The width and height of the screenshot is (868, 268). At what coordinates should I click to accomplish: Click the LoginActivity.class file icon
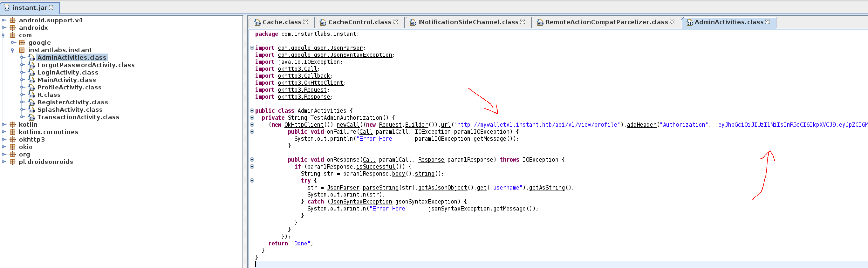pos(31,73)
